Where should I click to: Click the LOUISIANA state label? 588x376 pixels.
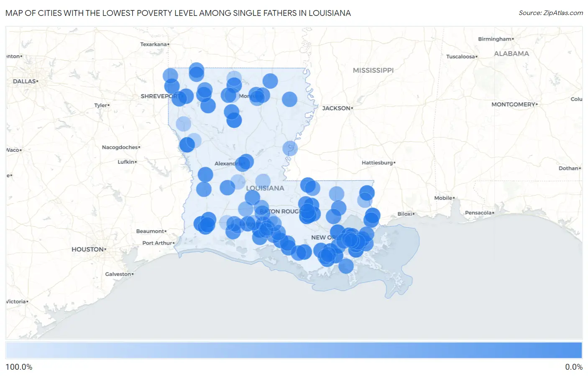[x=265, y=188]
